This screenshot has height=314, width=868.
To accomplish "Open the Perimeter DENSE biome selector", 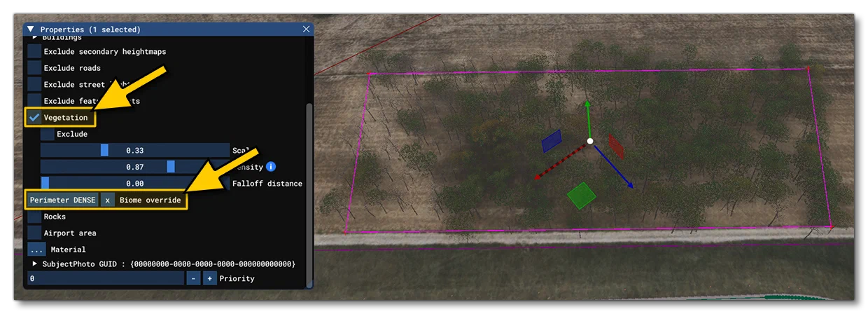I will tap(62, 200).
